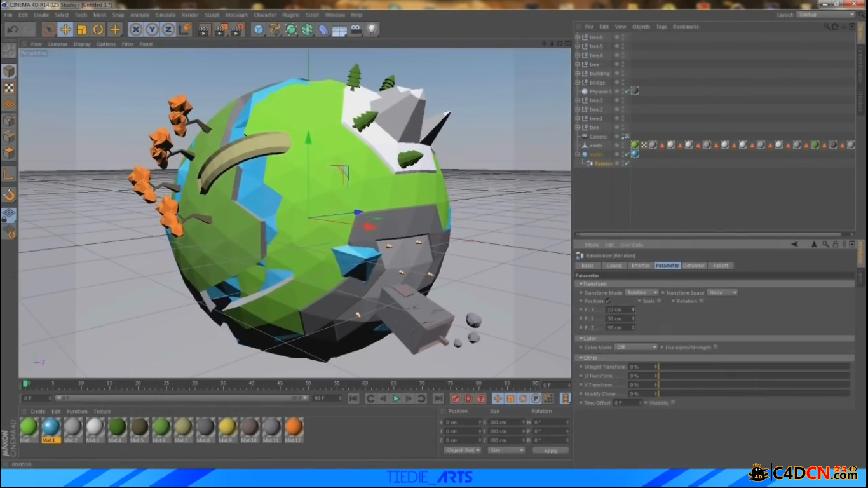Open the top-level Sculpt menu
This screenshot has height=488, width=868.
point(212,15)
